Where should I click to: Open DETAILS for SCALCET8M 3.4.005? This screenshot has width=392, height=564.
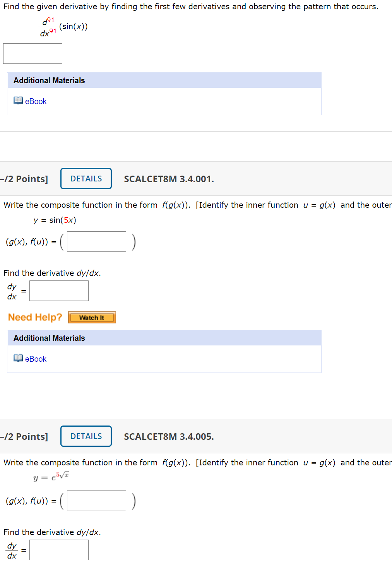coord(86,436)
